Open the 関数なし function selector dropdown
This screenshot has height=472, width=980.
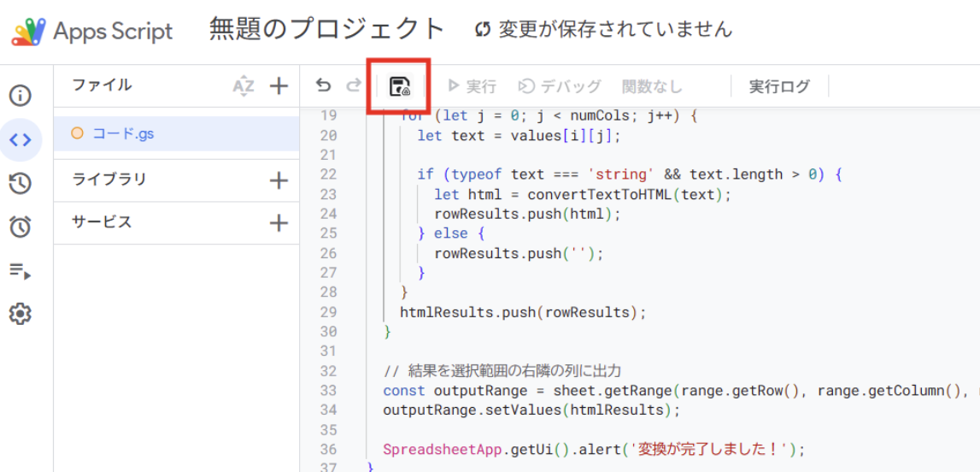pyautogui.click(x=652, y=86)
